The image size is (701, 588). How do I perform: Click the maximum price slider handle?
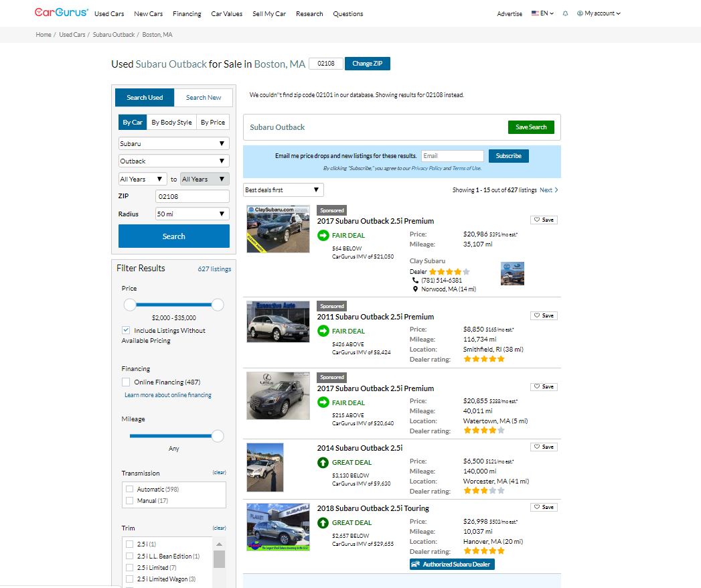tap(218, 305)
